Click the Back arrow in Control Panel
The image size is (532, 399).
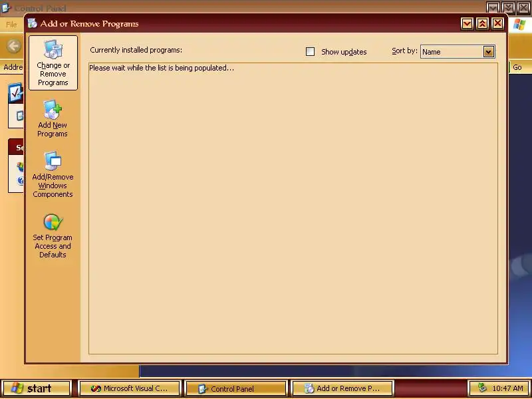(14, 46)
